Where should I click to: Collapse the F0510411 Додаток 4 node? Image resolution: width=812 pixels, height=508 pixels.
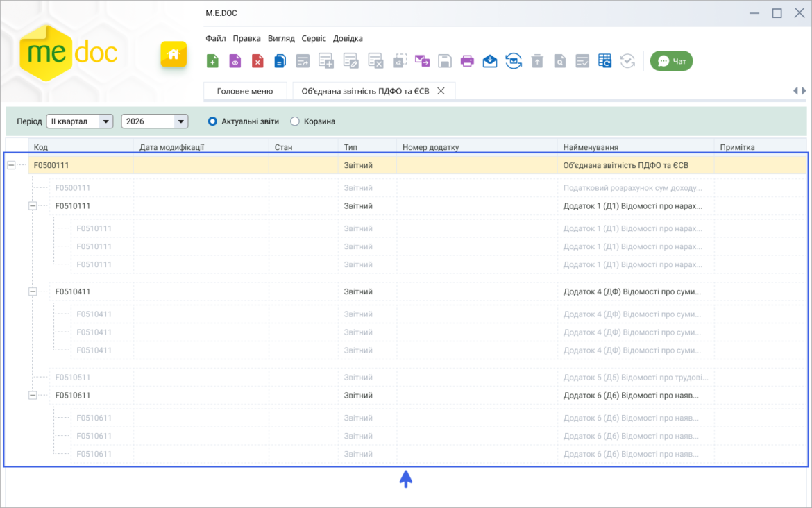pyautogui.click(x=33, y=291)
